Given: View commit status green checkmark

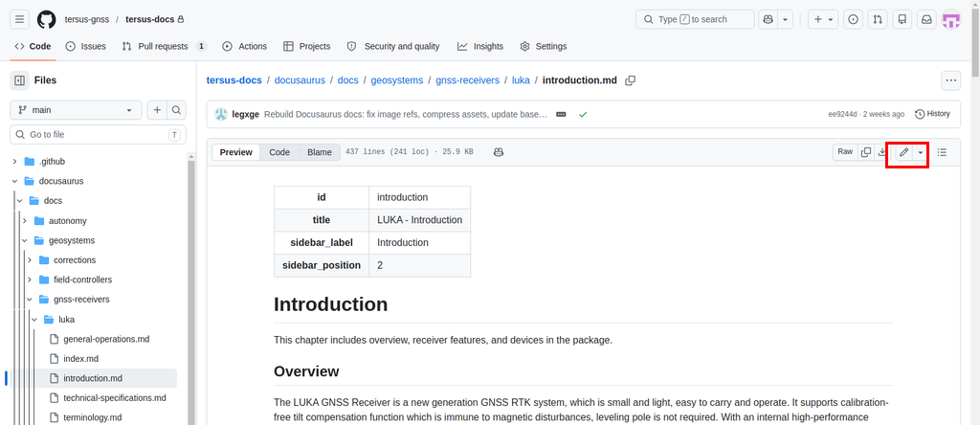Looking at the screenshot, I should [583, 114].
